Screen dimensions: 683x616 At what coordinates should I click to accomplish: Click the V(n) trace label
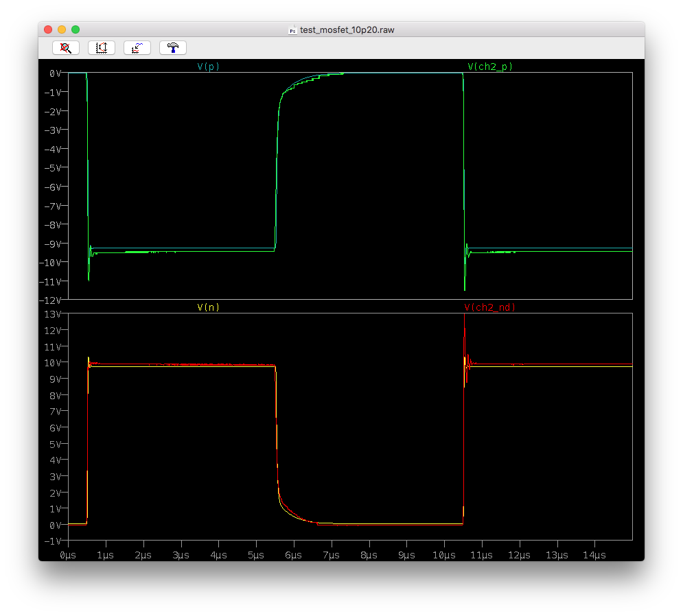pos(208,307)
